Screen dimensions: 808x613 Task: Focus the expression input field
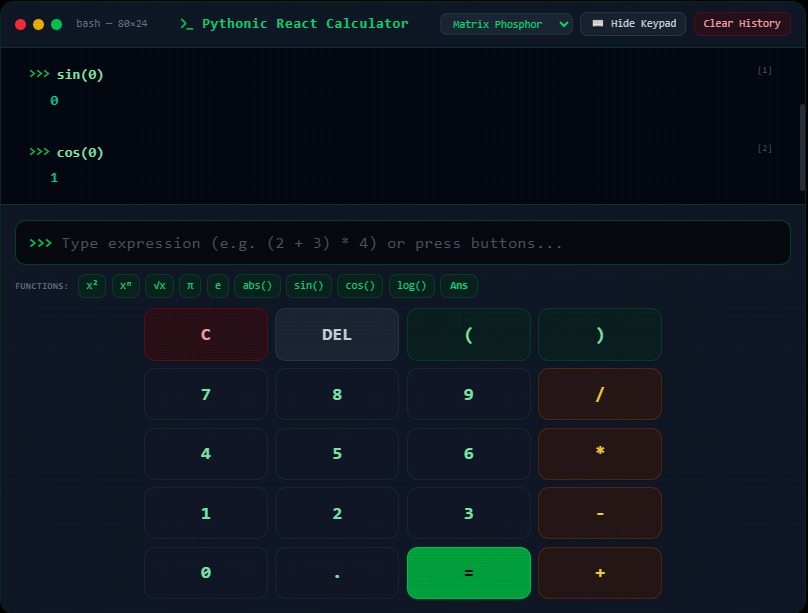[x=403, y=243]
